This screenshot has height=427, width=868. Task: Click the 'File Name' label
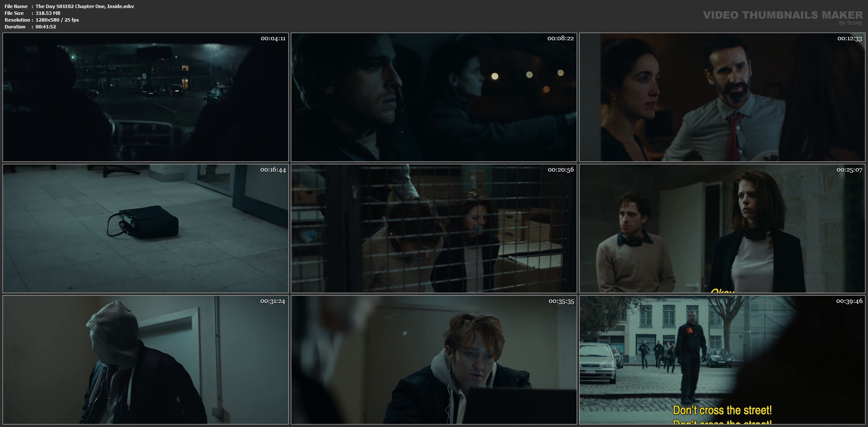16,6
